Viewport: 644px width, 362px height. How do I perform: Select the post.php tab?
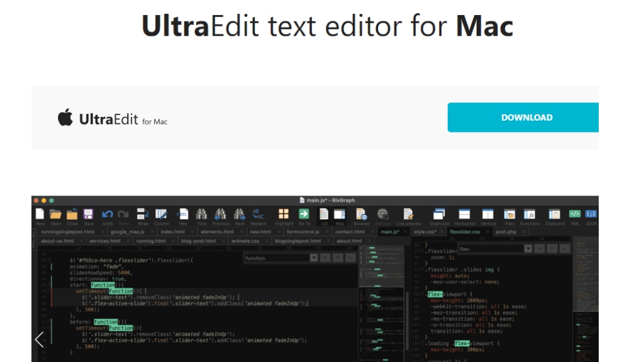click(506, 232)
